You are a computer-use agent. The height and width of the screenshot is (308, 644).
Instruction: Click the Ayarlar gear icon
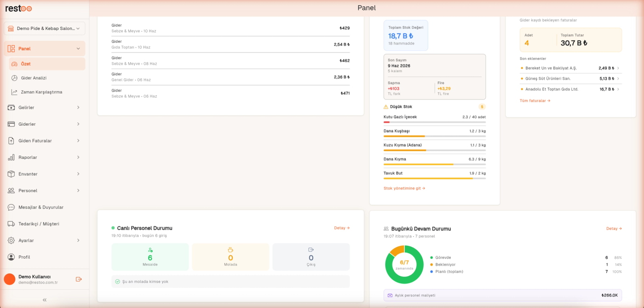click(11, 240)
